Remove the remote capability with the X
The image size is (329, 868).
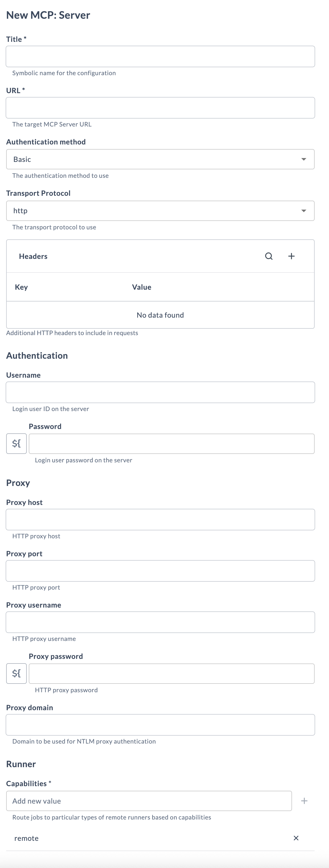pyautogui.click(x=296, y=838)
